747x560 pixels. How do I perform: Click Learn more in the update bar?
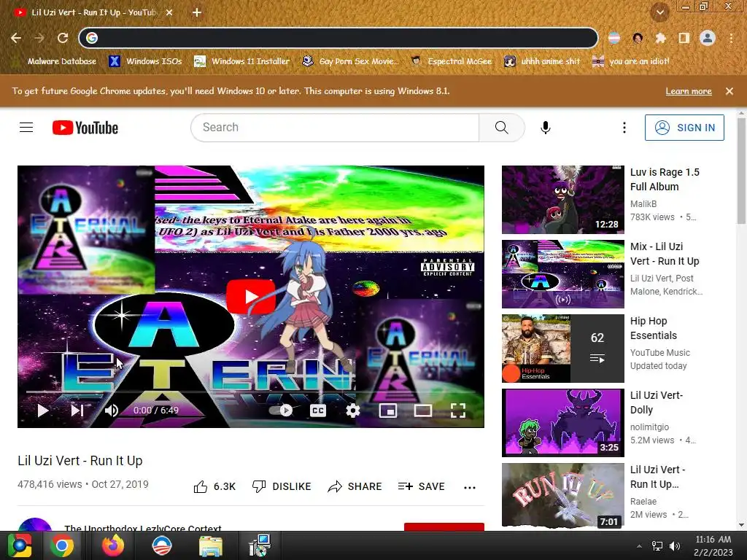(x=689, y=91)
